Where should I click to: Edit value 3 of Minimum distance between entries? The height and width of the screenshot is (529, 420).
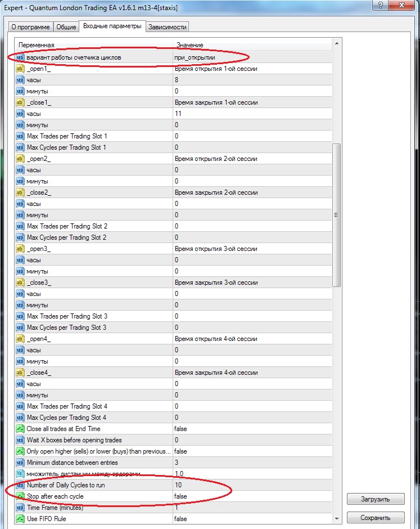pyautogui.click(x=252, y=463)
